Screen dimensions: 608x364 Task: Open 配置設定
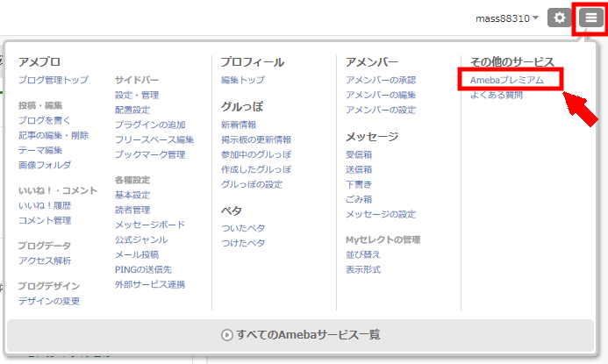(132, 110)
